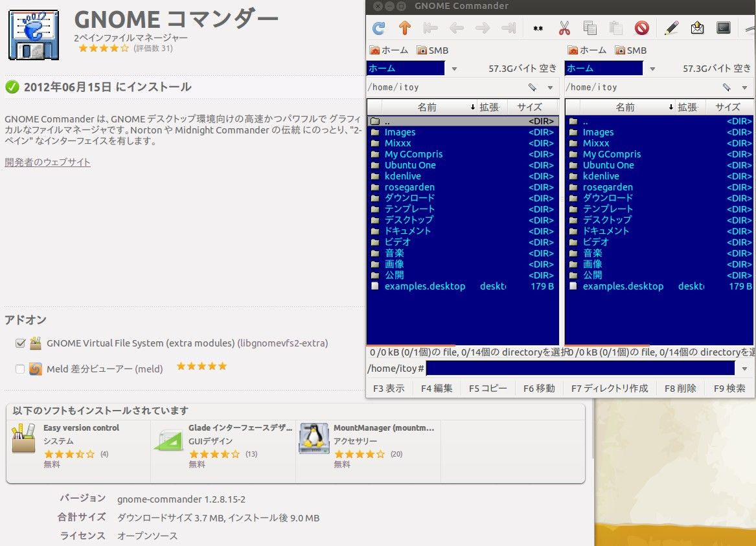This screenshot has width=756, height=546.
Task: Select examples.desktop file in left pane
Action: coord(463,286)
